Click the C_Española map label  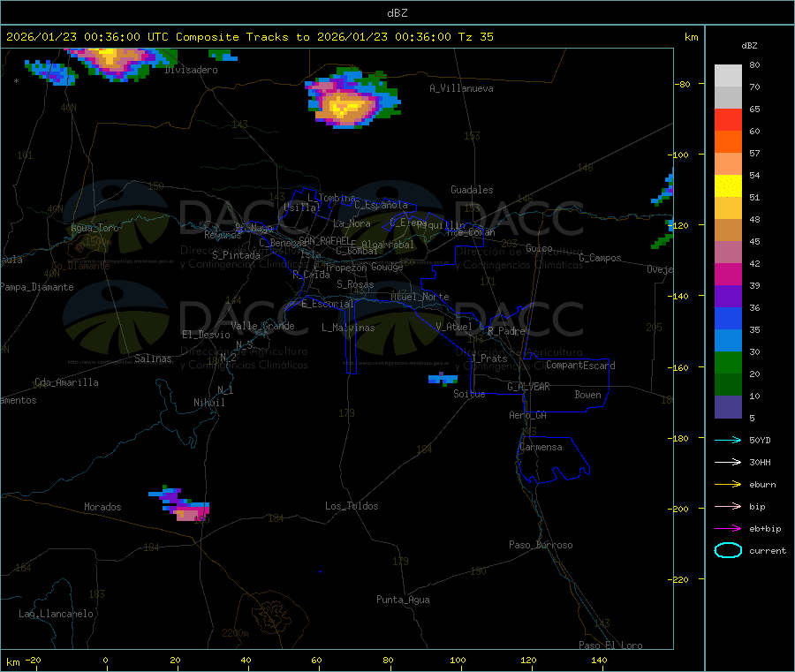[381, 205]
